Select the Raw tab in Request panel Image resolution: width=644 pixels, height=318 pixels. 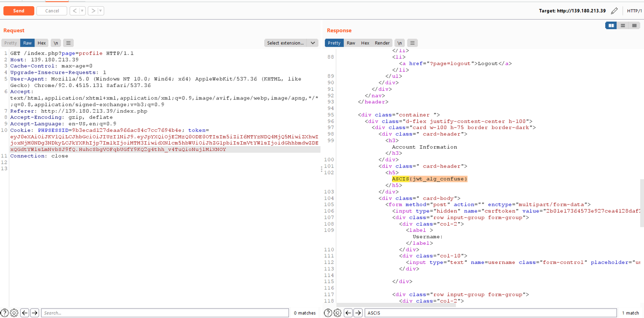coord(27,43)
